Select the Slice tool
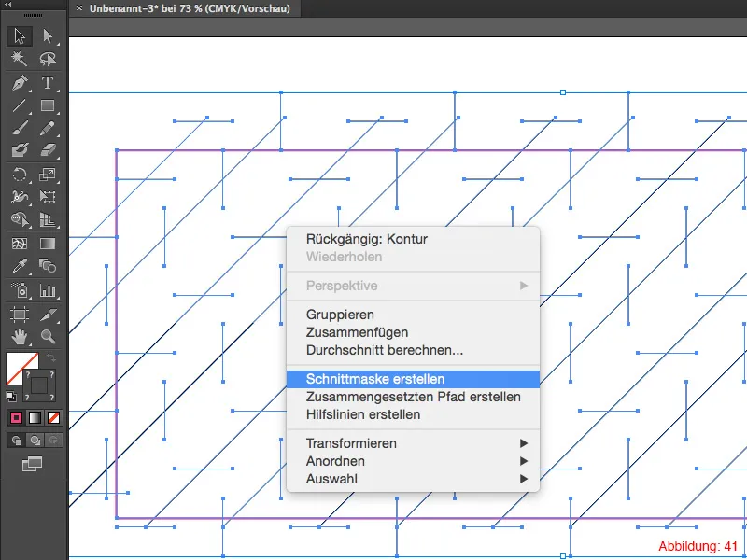The image size is (747, 560). [x=48, y=315]
